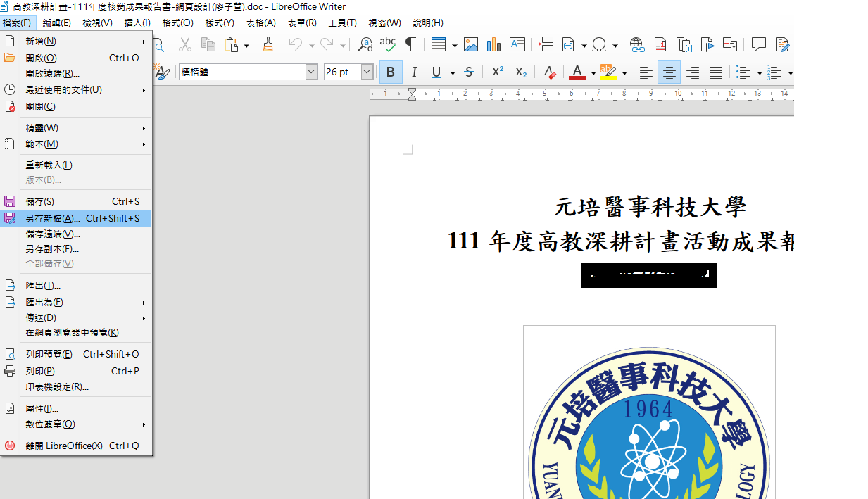Click the Copy icon in toolbar
The height and width of the screenshot is (499, 868).
(x=208, y=45)
